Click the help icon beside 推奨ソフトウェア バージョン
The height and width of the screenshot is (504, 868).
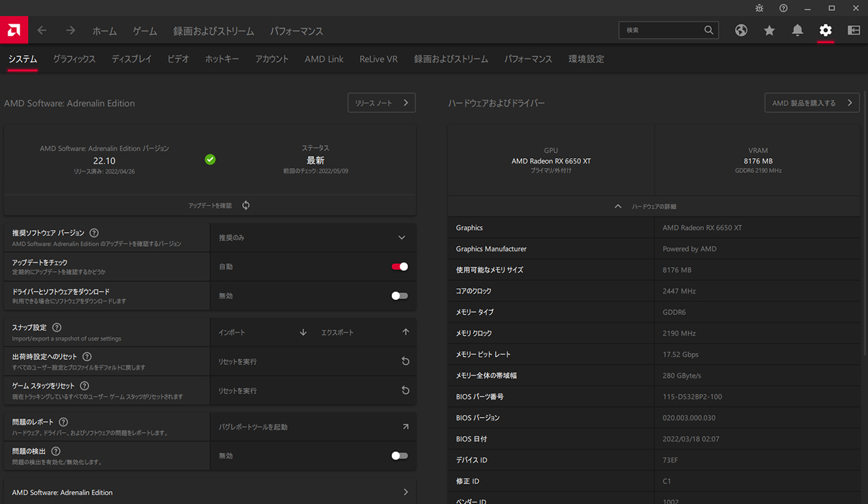pos(94,233)
